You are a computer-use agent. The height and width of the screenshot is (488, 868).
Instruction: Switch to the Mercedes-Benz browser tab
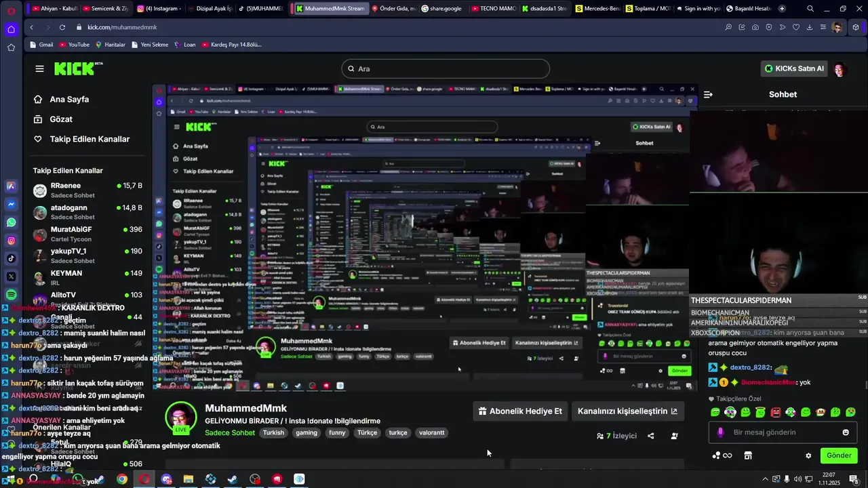(x=597, y=9)
